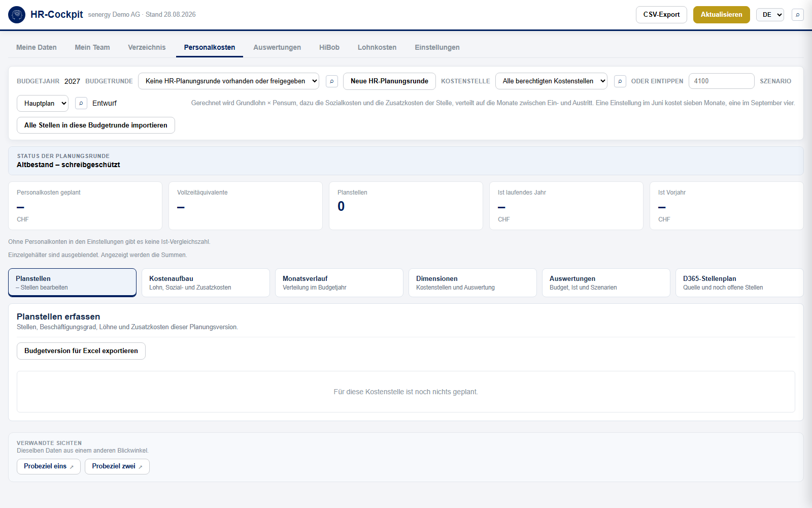
Task: Click the Personalkosten geplant label
Action: pos(49,193)
